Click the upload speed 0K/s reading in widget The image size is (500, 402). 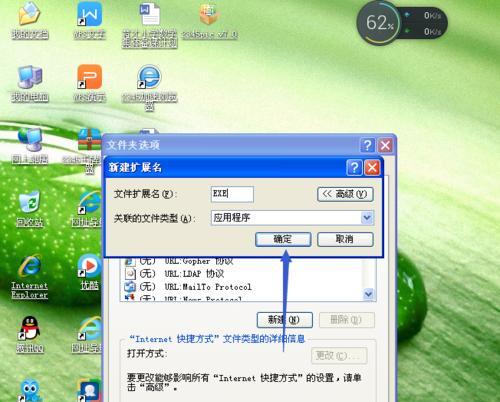432,15
